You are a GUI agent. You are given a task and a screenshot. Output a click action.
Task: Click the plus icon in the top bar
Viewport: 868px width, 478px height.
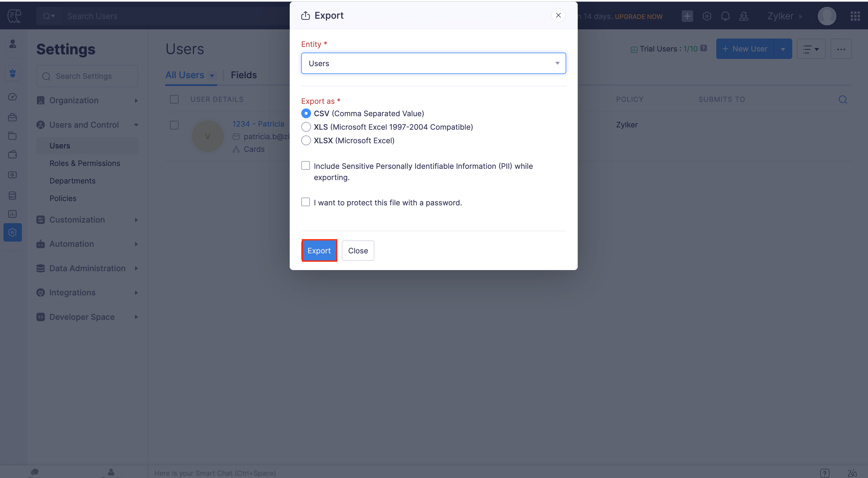click(687, 16)
